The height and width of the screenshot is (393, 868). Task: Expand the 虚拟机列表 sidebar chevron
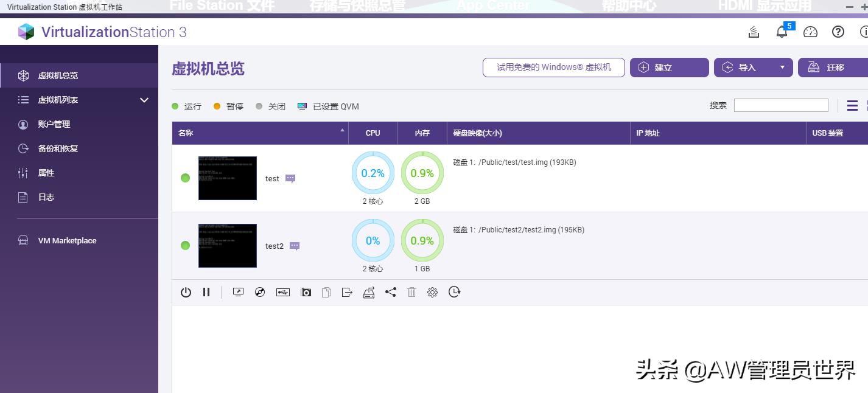pos(144,100)
